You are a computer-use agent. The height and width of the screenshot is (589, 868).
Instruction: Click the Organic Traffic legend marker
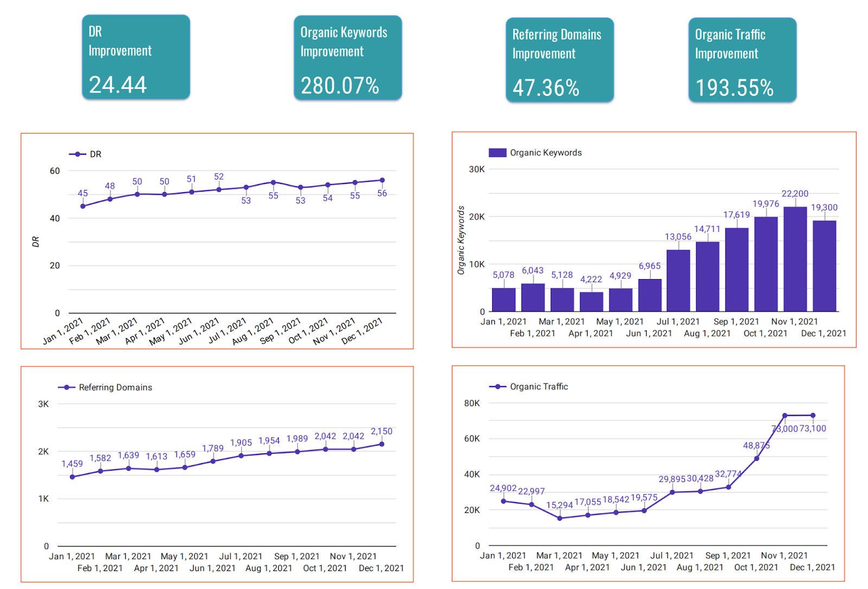coord(497,387)
